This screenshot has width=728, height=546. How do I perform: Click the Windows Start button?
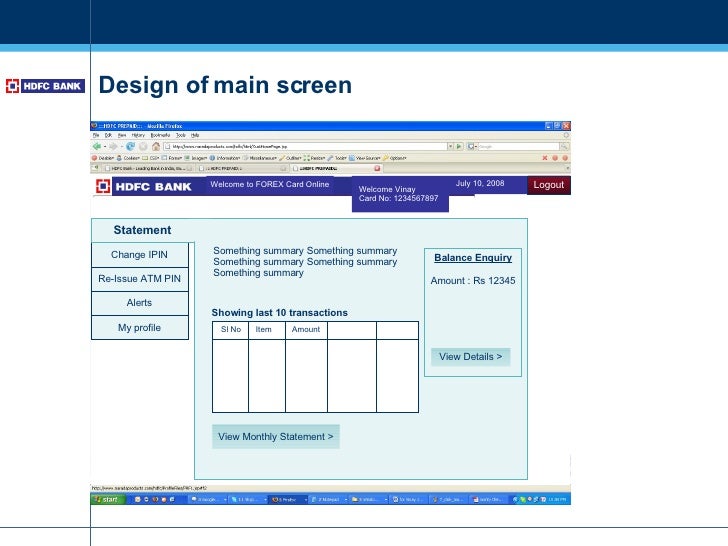[108, 500]
